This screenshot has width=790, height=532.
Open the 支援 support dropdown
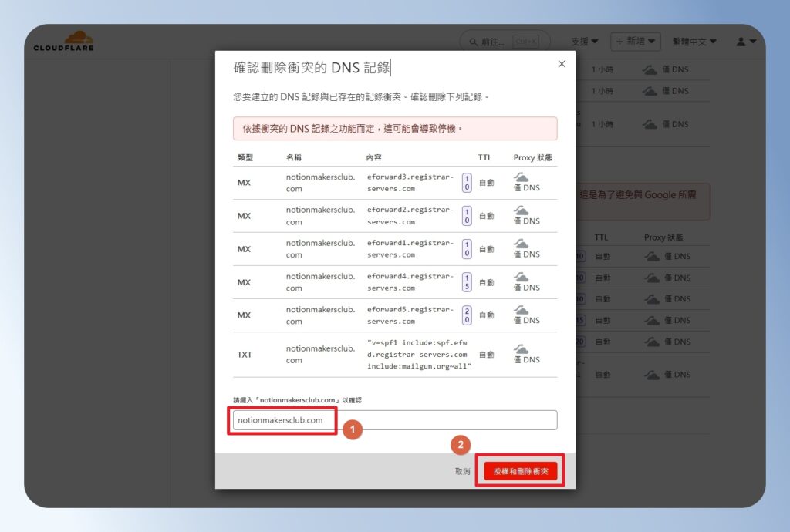pos(585,42)
